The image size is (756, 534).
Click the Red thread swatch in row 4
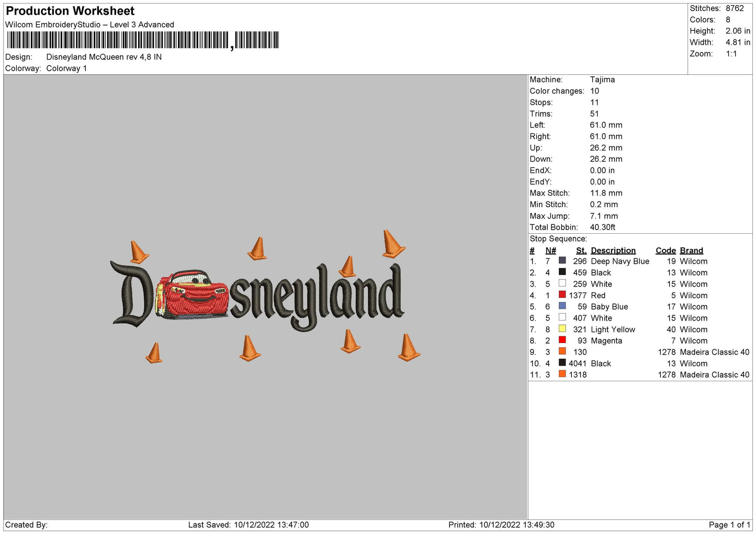pos(562,294)
